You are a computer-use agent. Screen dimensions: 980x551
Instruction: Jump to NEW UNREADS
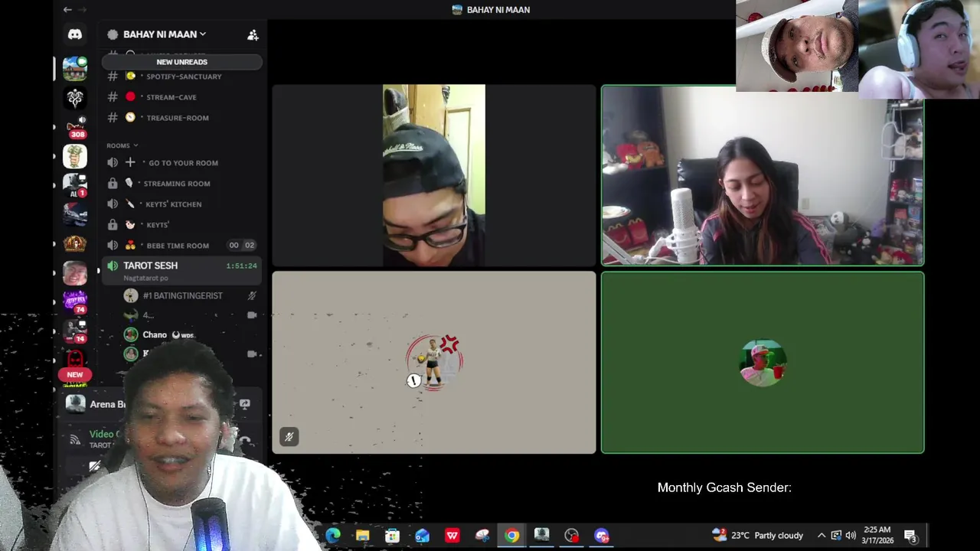181,62
